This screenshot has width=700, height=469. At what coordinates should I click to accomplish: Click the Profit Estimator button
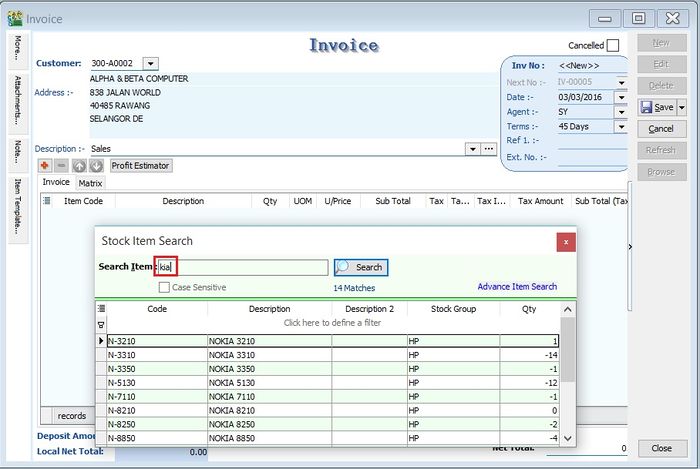141,165
